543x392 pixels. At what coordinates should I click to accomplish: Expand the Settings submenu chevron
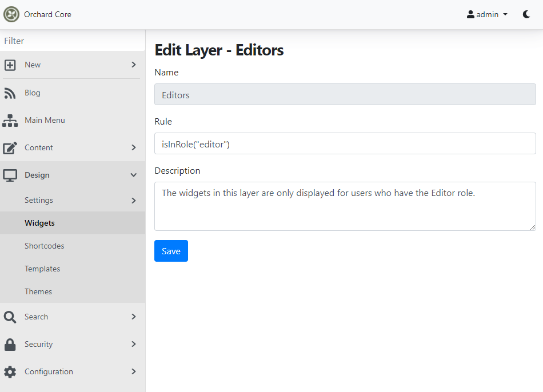coord(134,201)
